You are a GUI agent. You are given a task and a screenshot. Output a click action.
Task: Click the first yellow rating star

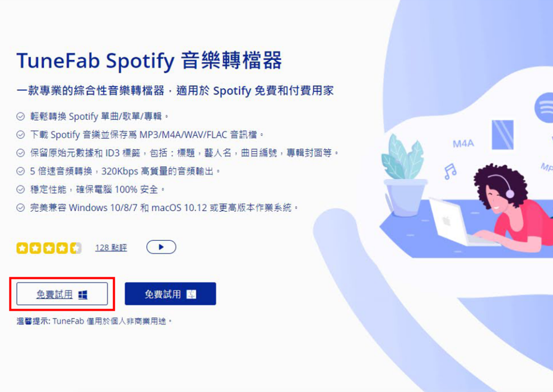22,248
